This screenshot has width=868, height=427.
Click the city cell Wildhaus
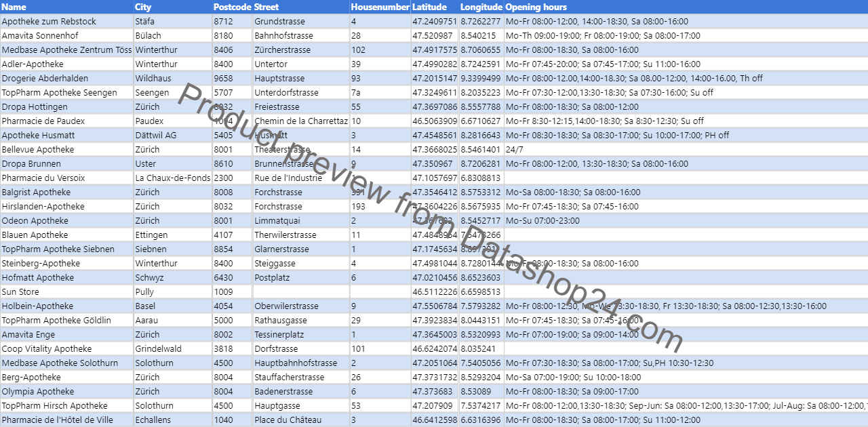coord(172,79)
